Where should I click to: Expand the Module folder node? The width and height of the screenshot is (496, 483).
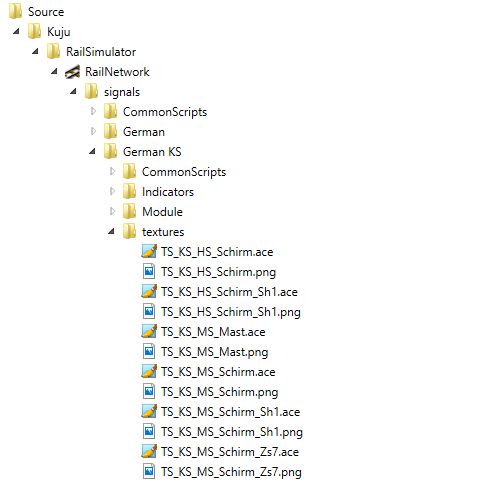[x=112, y=211]
